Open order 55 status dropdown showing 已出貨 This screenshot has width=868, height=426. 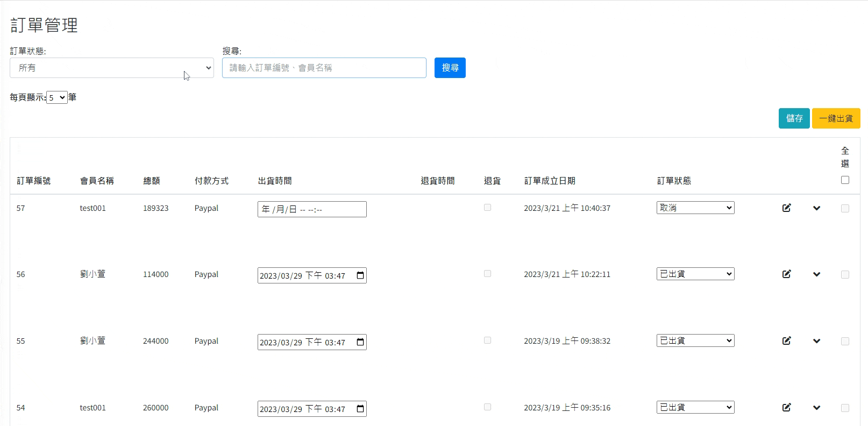[695, 340]
